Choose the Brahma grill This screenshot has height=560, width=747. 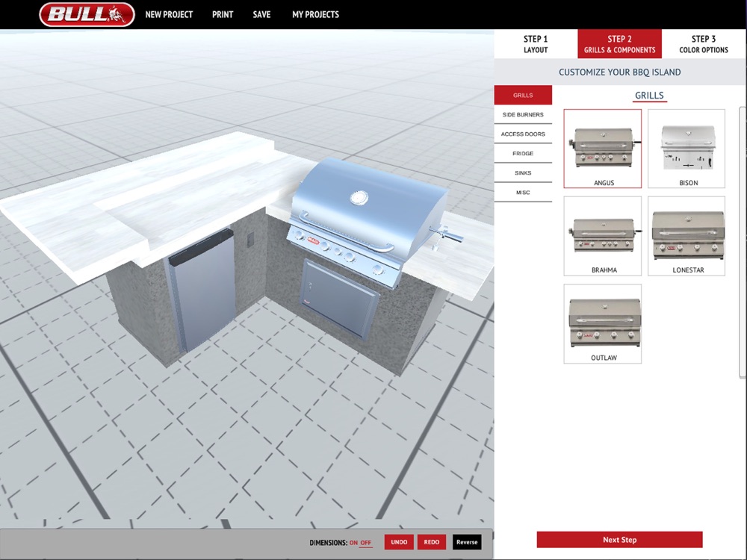[603, 236]
